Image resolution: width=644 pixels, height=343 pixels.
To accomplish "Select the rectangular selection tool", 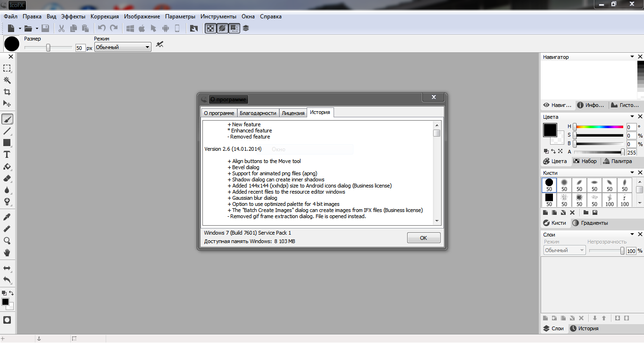I will pyautogui.click(x=7, y=68).
